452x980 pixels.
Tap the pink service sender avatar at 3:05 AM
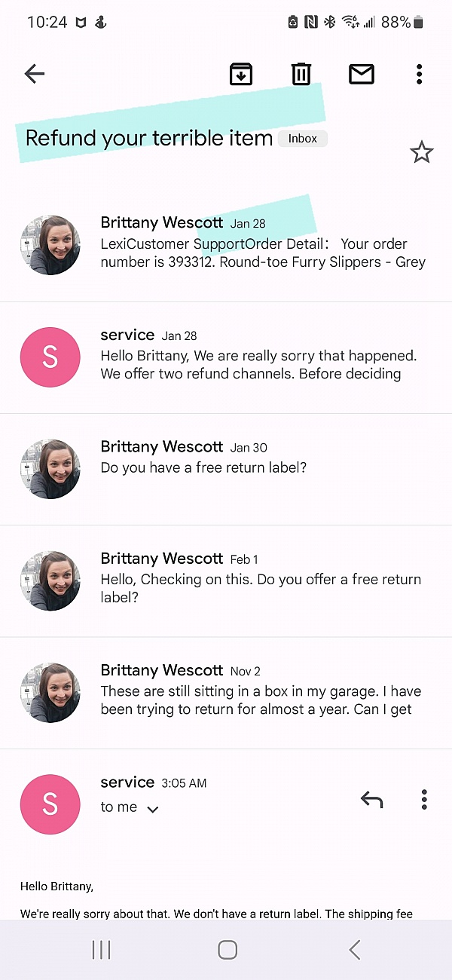click(50, 804)
